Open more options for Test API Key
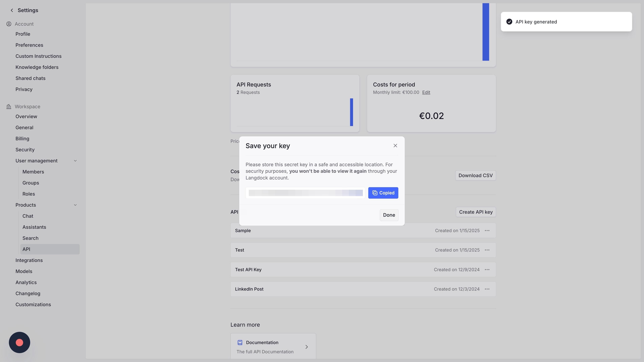644x362 pixels. [487, 269]
